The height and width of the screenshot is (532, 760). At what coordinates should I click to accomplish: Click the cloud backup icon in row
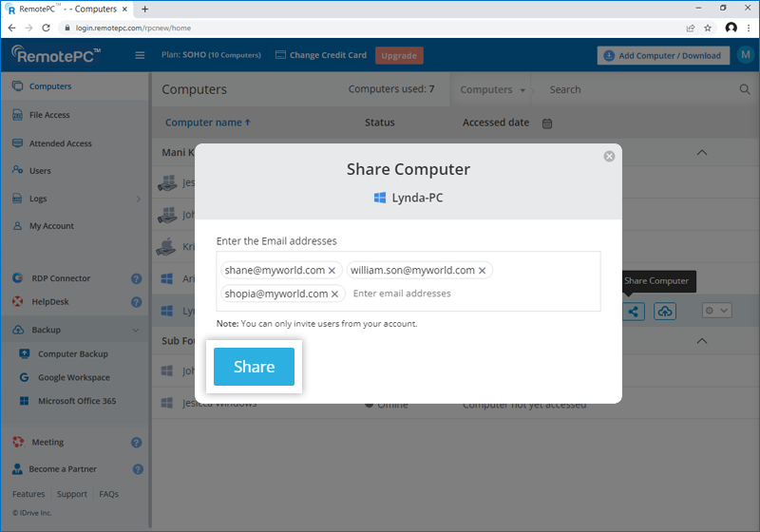[665, 311]
